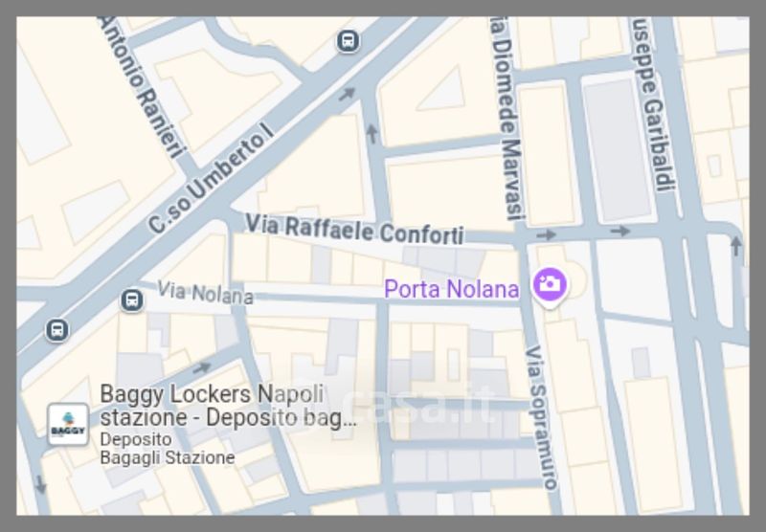Select the Giuseppe Garibaldi street label

(653, 105)
